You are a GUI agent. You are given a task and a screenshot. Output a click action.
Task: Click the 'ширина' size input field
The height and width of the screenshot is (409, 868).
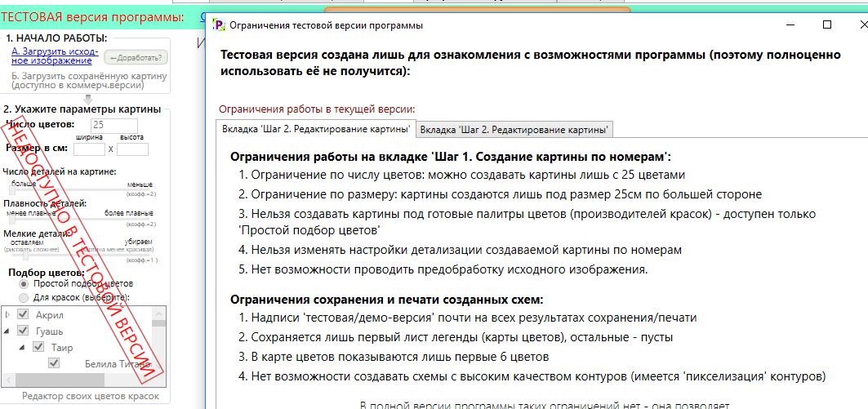[89, 149]
